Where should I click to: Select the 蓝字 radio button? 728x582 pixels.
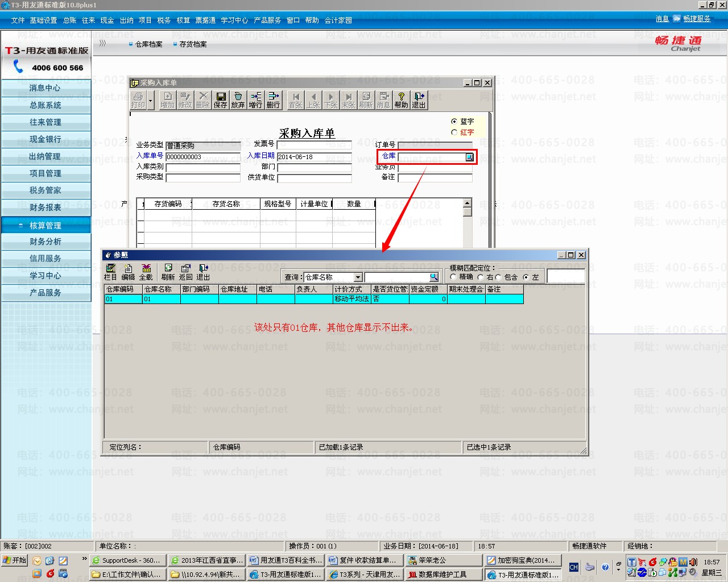tap(454, 122)
